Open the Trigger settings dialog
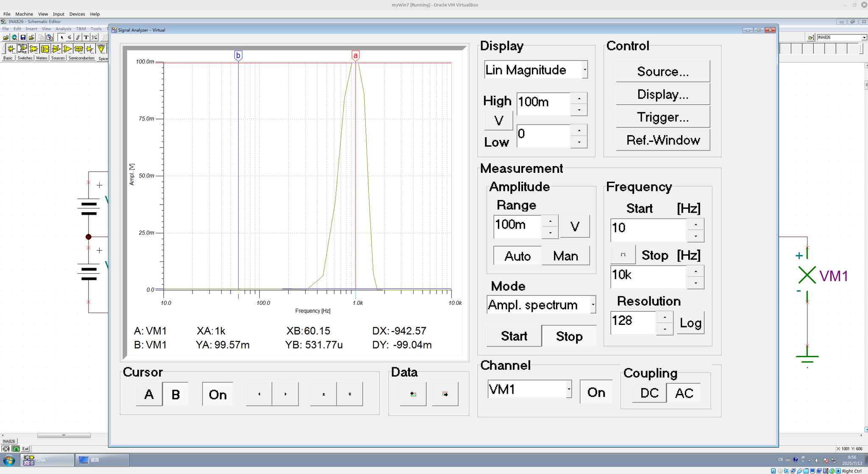Viewport: 868px width, 474px height. click(662, 117)
